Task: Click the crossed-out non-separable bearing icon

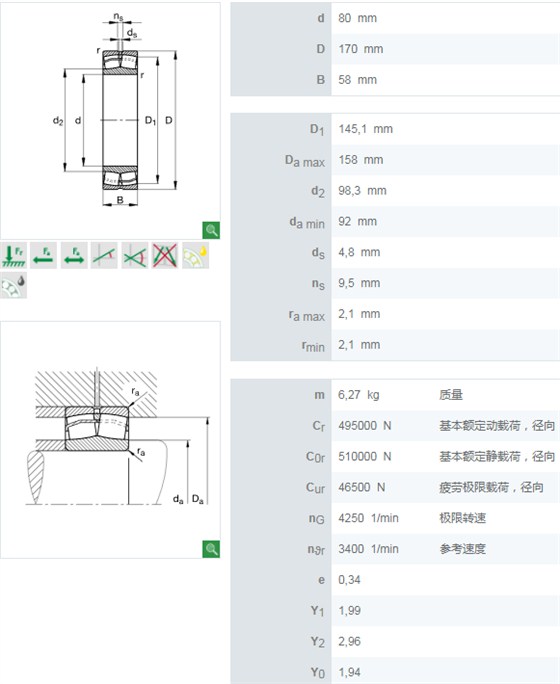Action: click(x=165, y=255)
